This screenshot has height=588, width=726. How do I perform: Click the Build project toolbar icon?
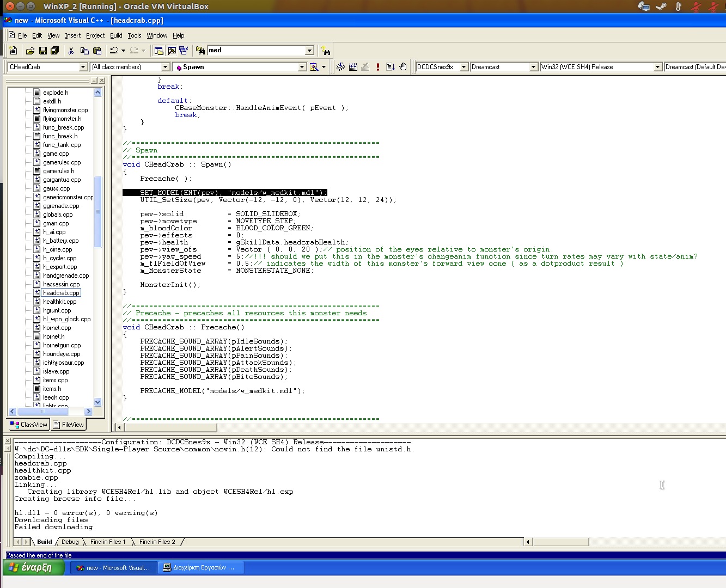pos(353,67)
